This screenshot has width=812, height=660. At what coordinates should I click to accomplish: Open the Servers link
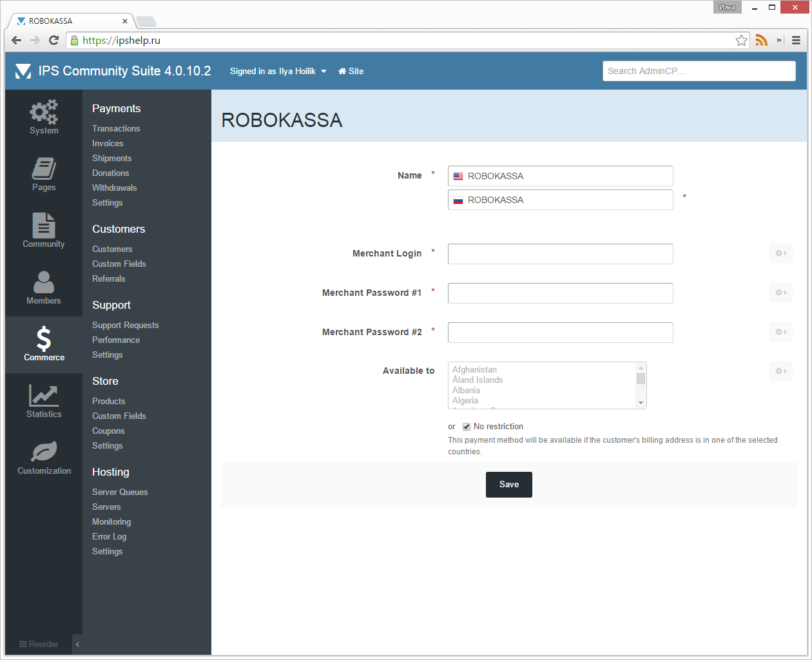click(x=106, y=507)
